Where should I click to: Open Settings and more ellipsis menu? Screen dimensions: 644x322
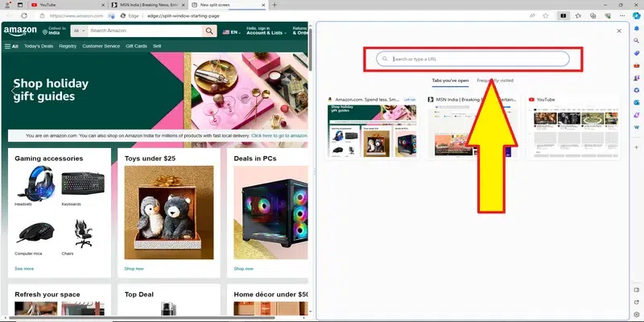tap(622, 15)
